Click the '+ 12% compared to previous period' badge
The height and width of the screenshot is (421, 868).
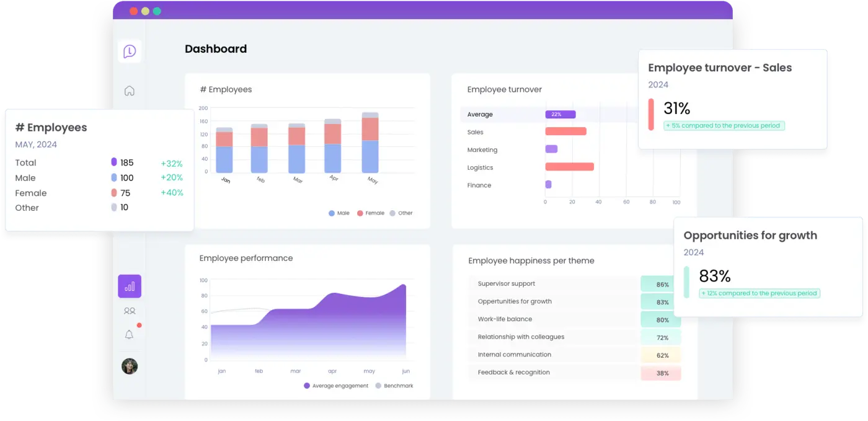(x=759, y=293)
